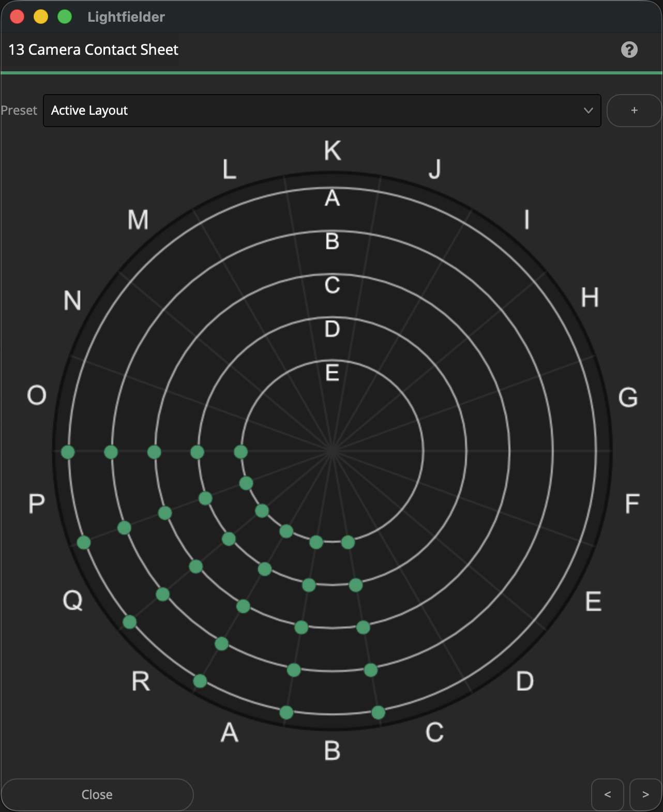The width and height of the screenshot is (663, 812).
Task: Select the K sector label at top
Action: (x=333, y=151)
